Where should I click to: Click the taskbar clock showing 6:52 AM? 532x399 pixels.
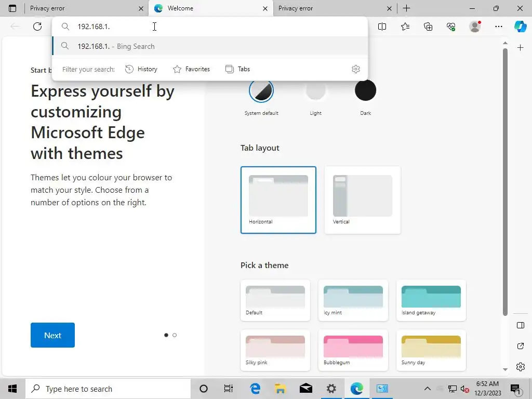pyautogui.click(x=487, y=389)
